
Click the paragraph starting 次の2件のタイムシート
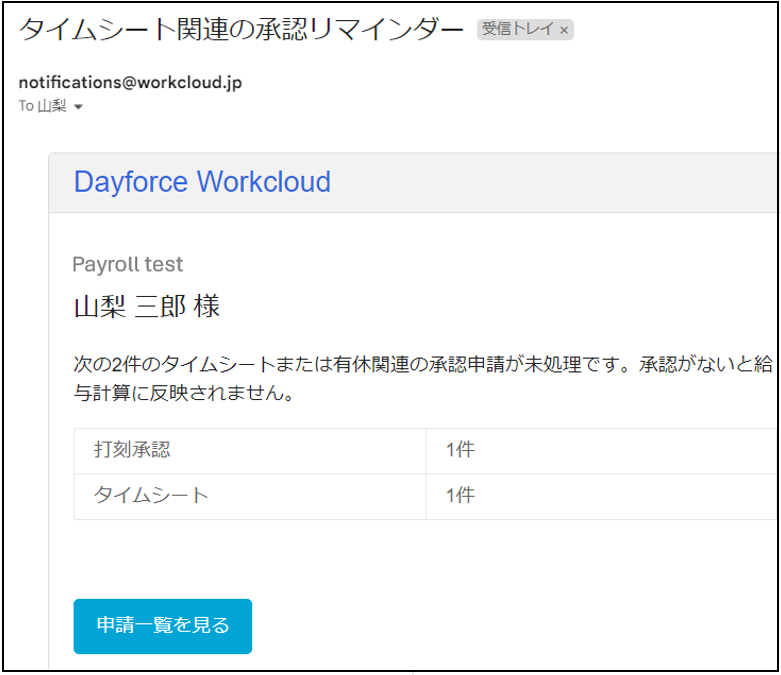(423, 379)
